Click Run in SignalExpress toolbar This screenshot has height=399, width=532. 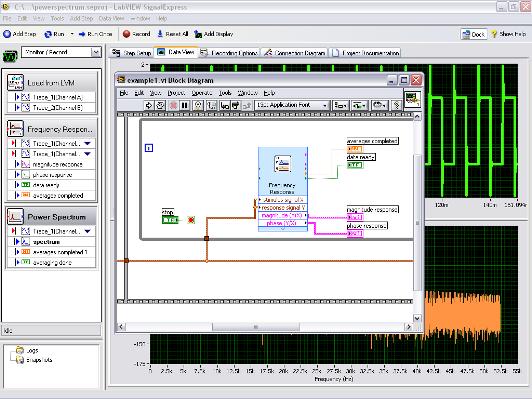pyautogui.click(x=54, y=34)
